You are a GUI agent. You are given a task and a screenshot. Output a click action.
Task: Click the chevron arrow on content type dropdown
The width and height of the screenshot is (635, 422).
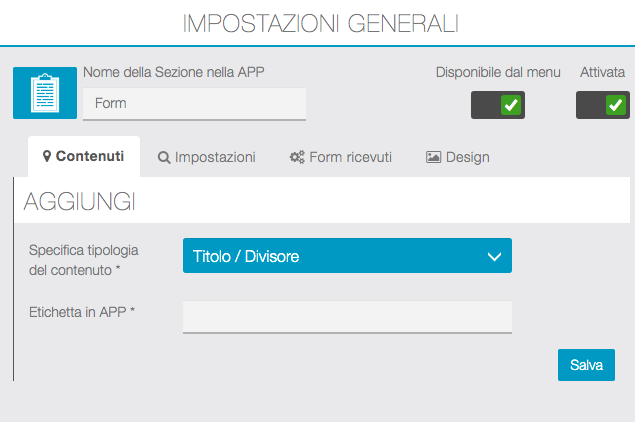(494, 256)
